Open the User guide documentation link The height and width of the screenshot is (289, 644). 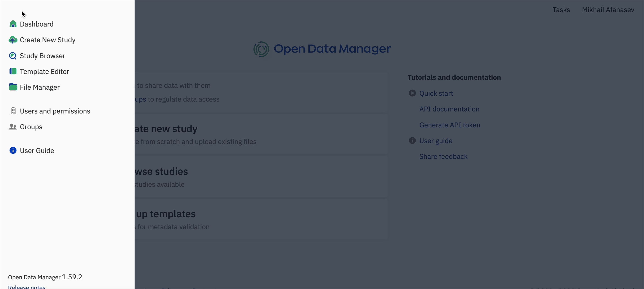tap(436, 141)
